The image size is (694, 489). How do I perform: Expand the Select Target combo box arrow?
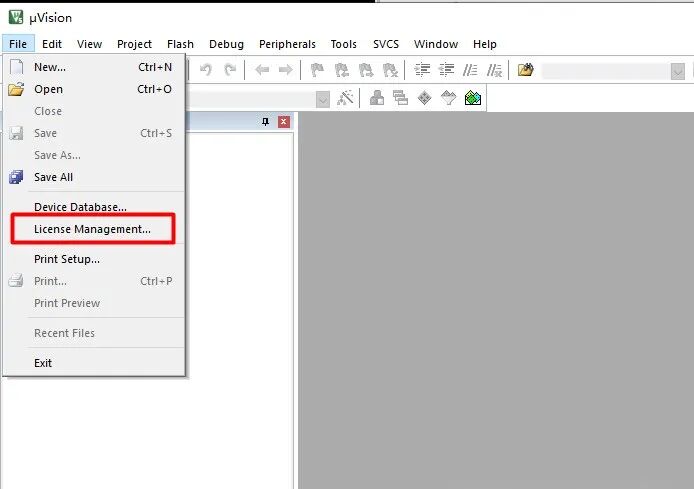[323, 99]
